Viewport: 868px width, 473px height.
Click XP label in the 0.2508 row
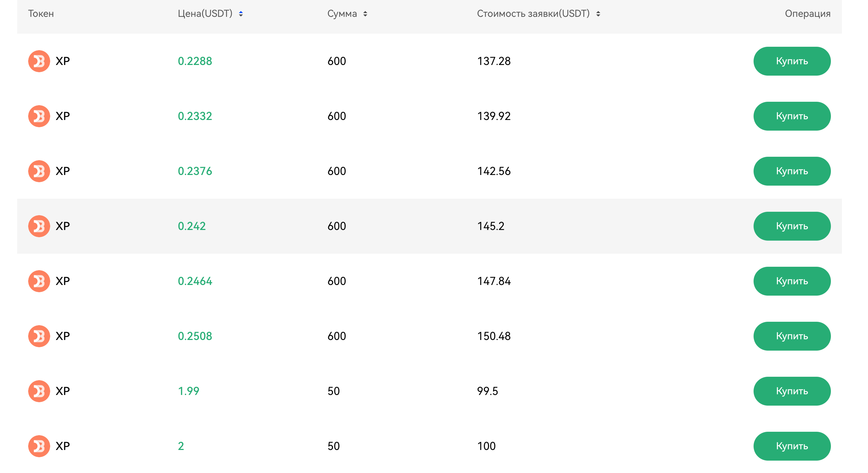(63, 336)
